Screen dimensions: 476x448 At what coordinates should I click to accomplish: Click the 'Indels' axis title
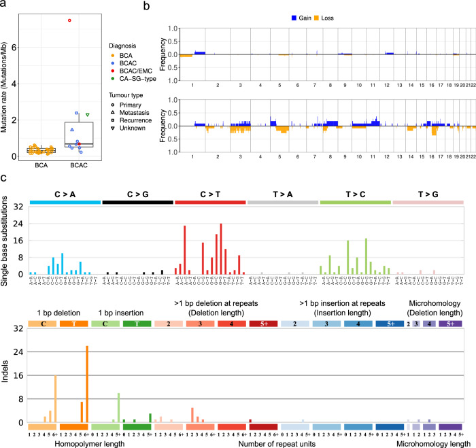pos(5,371)
